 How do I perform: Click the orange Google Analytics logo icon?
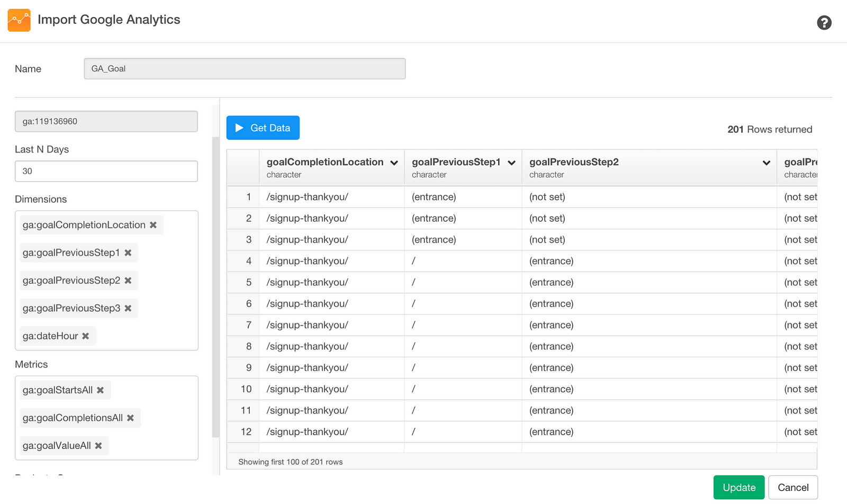pos(19,20)
